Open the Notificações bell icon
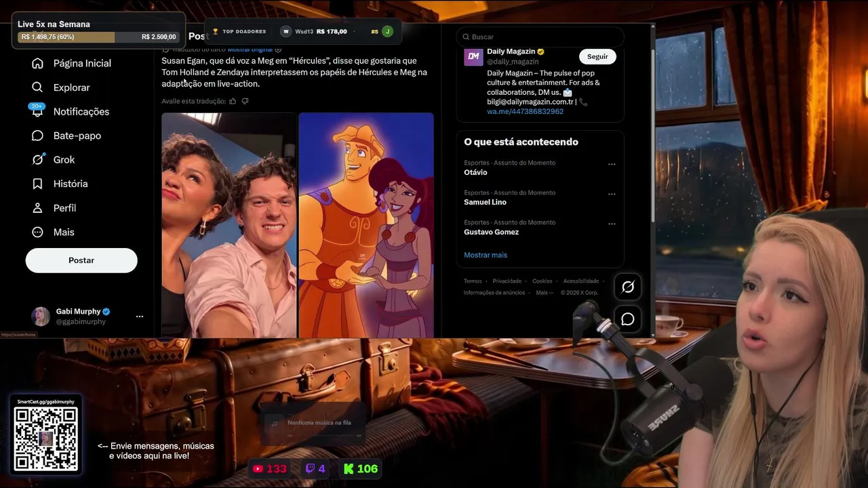The width and height of the screenshot is (868, 488). [38, 112]
